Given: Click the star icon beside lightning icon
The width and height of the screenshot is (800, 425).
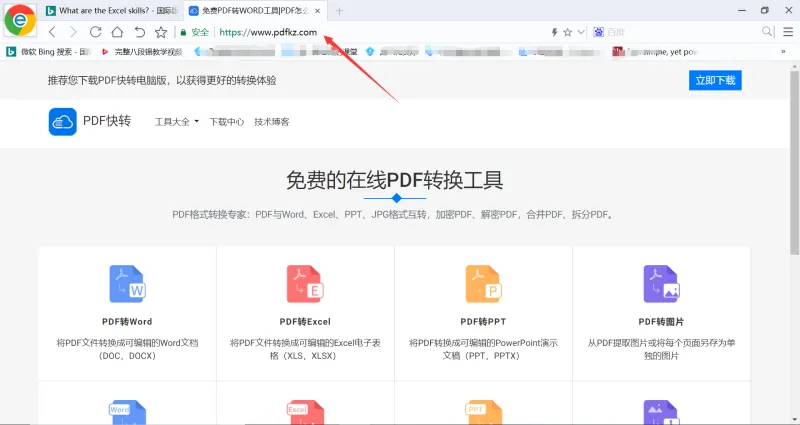Looking at the screenshot, I should point(567,32).
